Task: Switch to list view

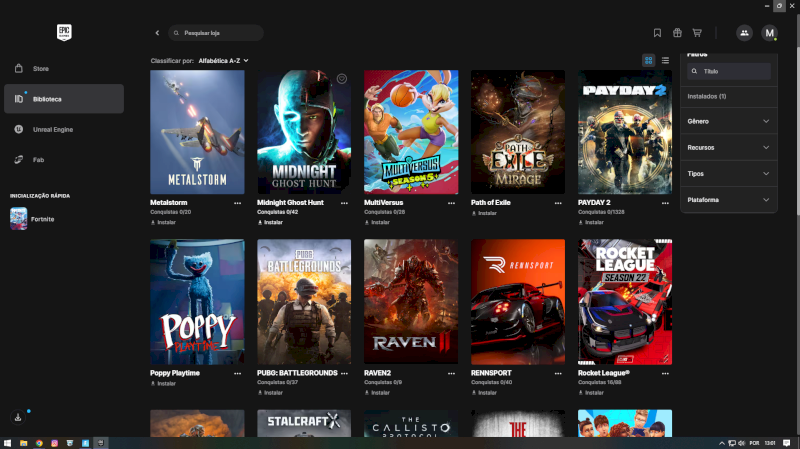Action: (665, 60)
